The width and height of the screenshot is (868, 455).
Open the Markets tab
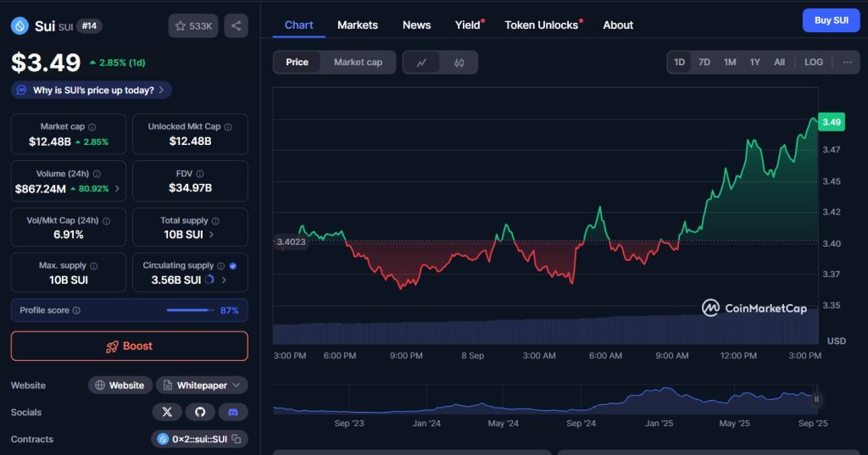tap(358, 25)
